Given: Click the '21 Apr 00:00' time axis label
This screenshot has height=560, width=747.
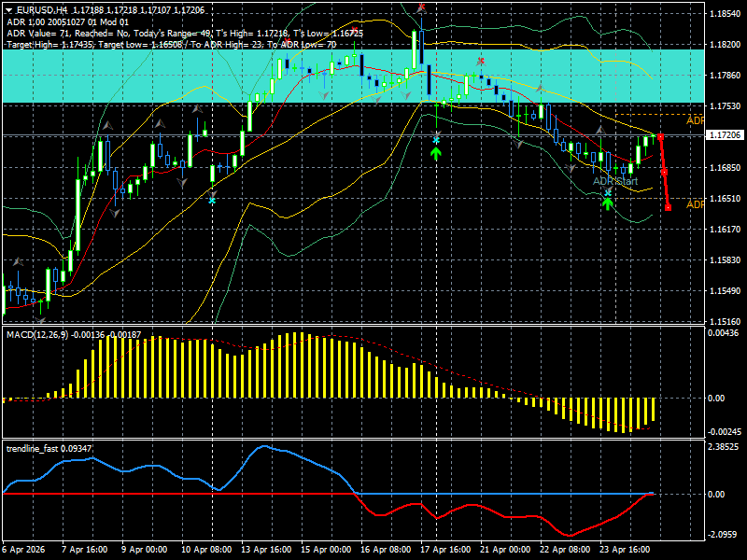Looking at the screenshot, I should (505, 550).
